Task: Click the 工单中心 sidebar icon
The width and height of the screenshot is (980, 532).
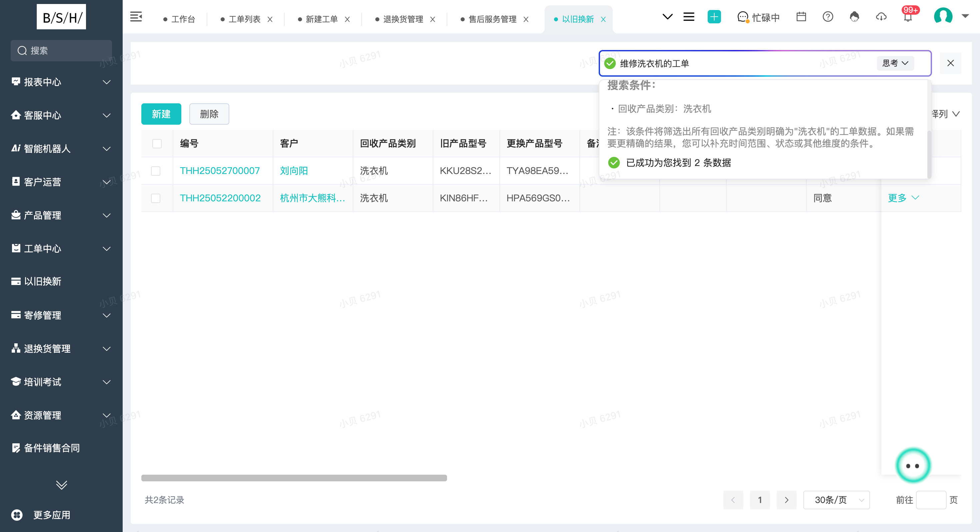Action: 16,248
